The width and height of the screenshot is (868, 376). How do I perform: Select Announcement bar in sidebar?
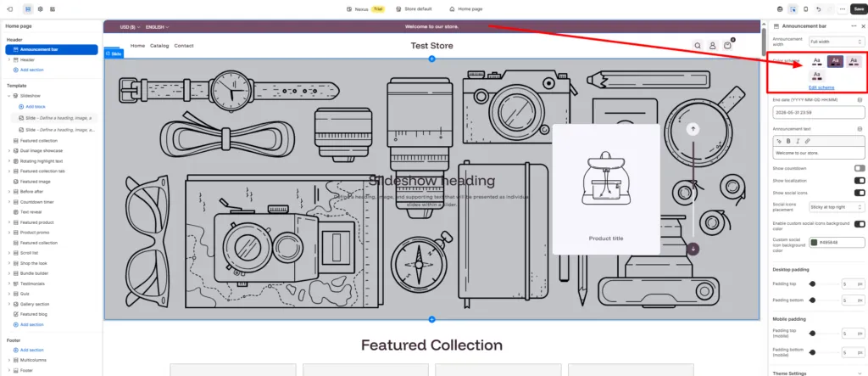pos(52,49)
